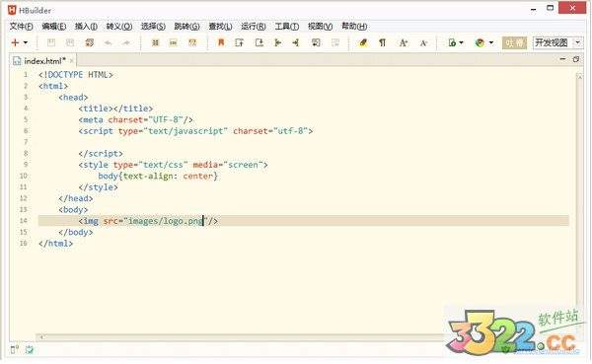Decrease font size with A- icon
Image resolution: width=592 pixels, height=364 pixels.
pyautogui.click(x=423, y=43)
